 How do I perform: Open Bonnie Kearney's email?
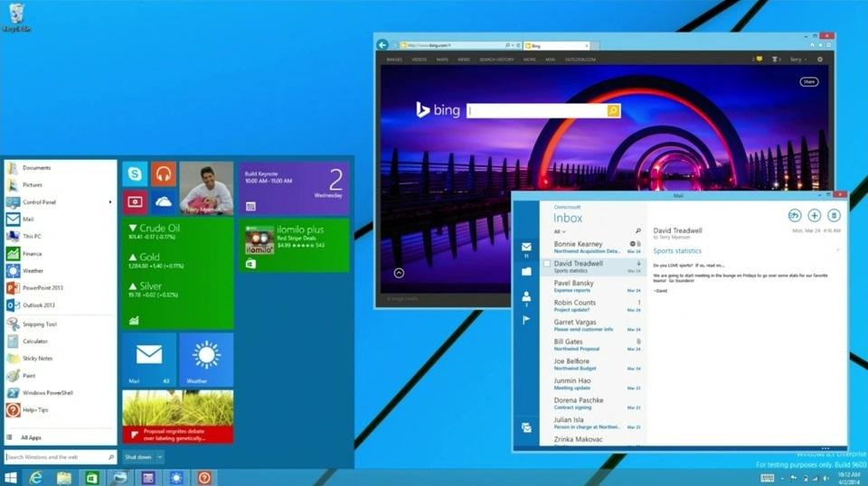tap(593, 248)
